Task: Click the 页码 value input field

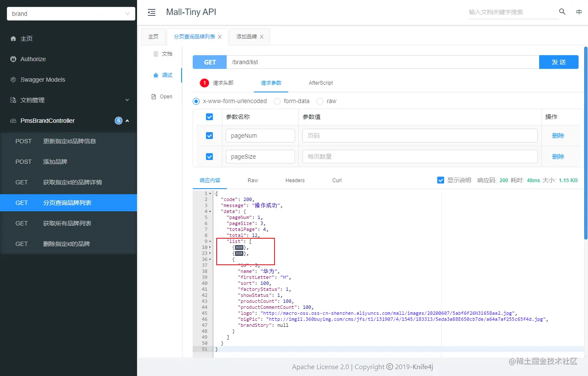Action: tap(420, 136)
